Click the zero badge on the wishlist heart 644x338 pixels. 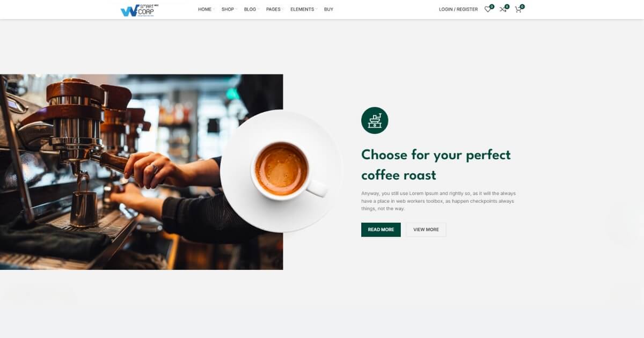tap(492, 6)
